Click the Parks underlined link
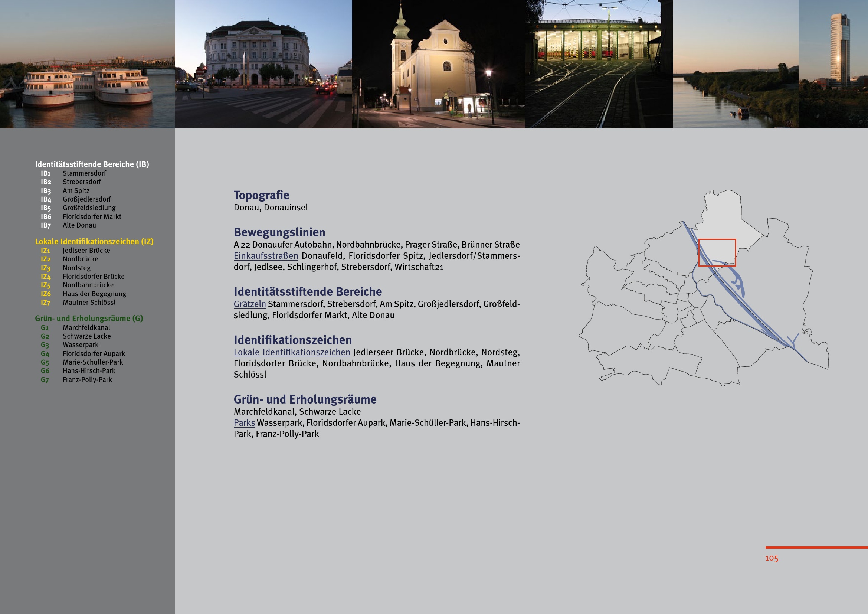Screen dimensions: 868x614 tap(244, 423)
